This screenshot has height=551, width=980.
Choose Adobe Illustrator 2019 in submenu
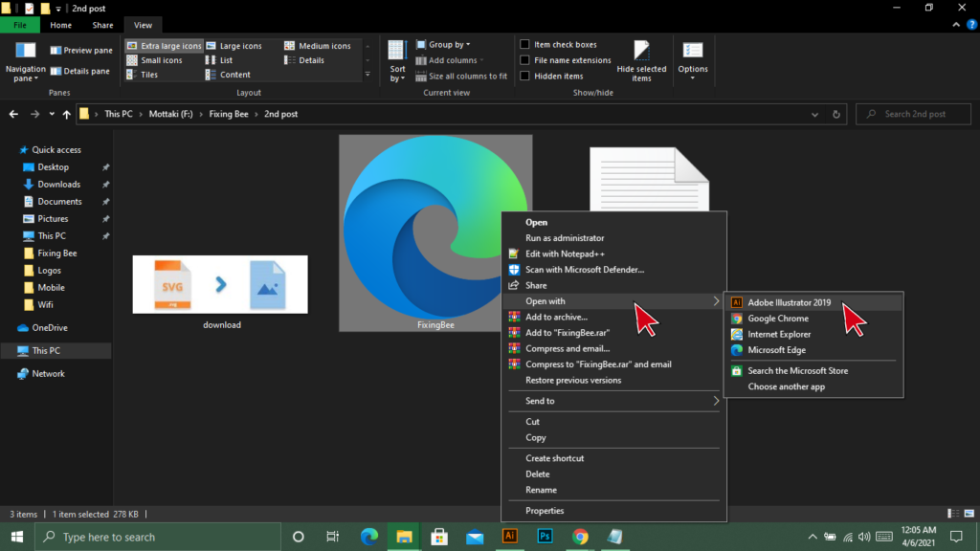(x=813, y=302)
